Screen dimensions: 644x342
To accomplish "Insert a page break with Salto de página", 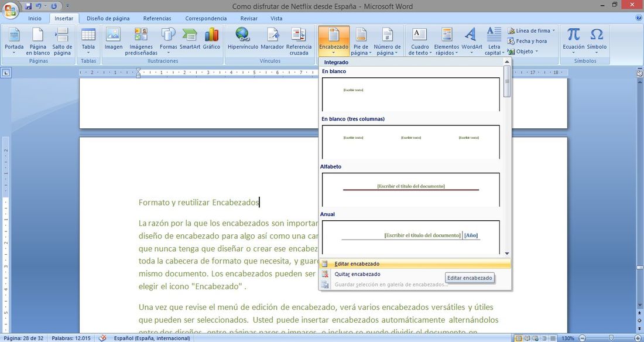I will tap(62, 41).
